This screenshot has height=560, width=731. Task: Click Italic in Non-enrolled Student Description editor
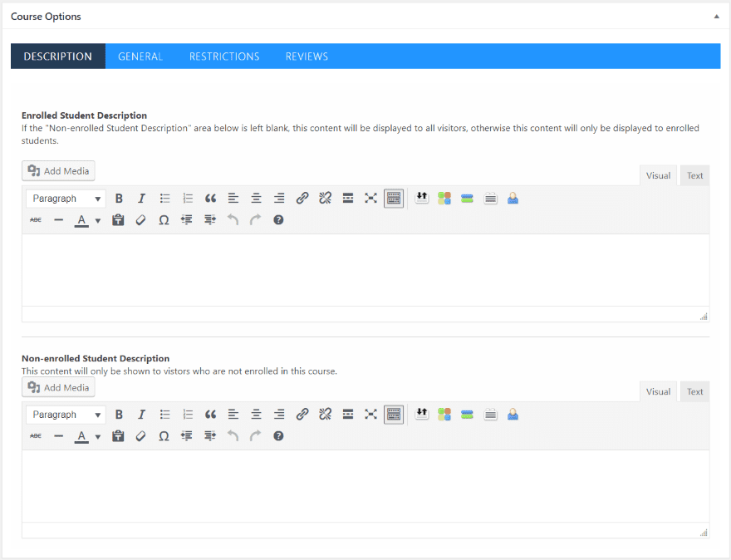click(142, 415)
